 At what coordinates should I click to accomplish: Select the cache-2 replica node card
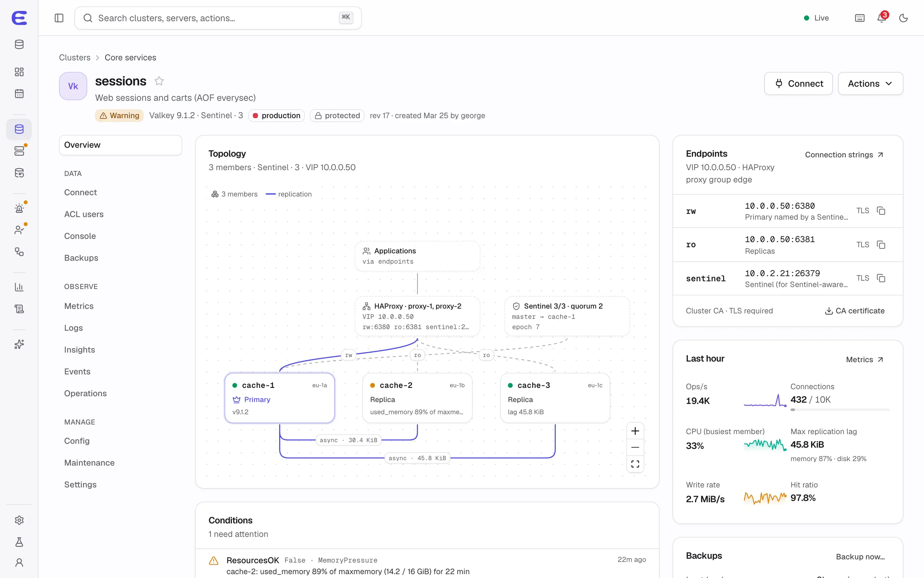point(417,398)
